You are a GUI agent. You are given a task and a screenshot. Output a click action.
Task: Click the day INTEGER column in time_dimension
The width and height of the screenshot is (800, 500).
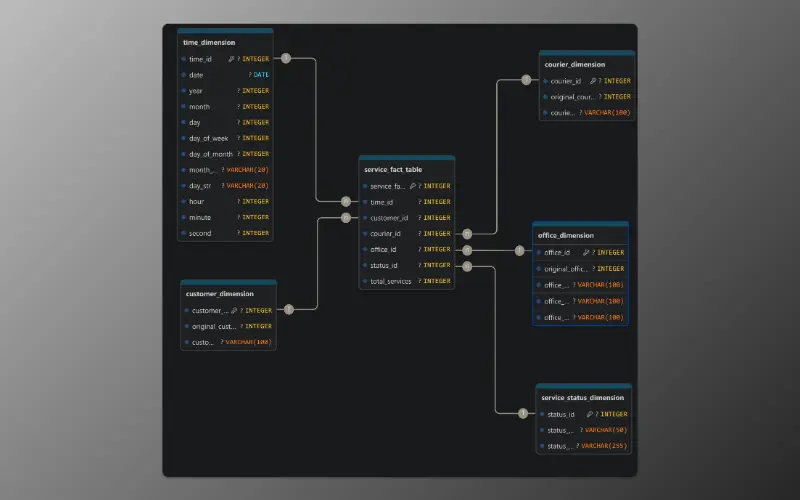click(225, 122)
